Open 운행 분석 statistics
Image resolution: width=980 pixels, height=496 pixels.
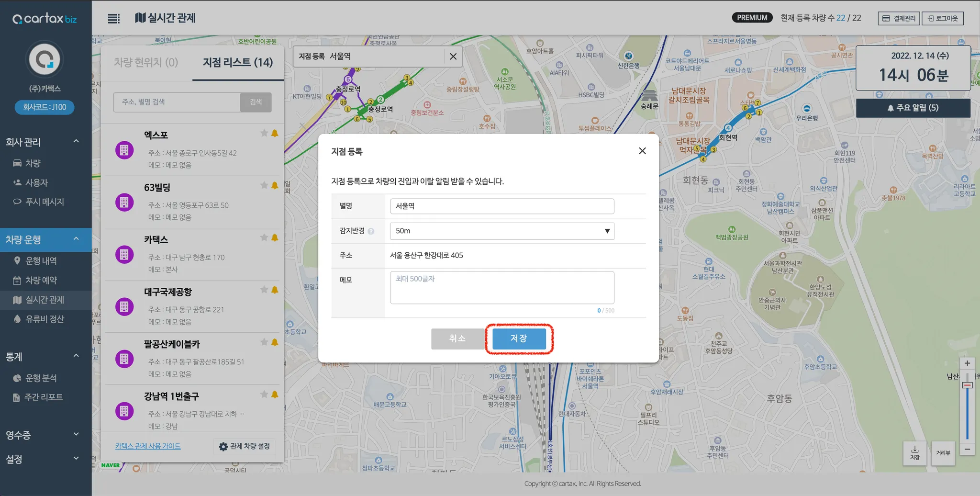click(41, 378)
